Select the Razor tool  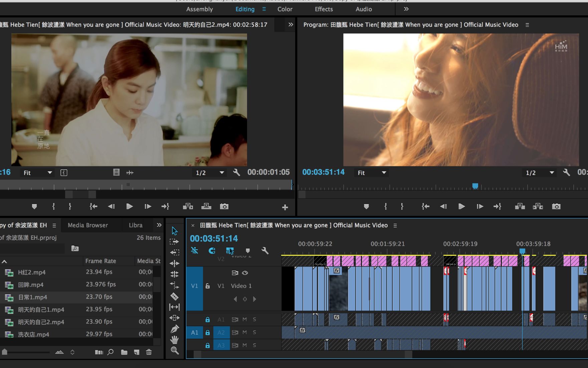(x=174, y=296)
